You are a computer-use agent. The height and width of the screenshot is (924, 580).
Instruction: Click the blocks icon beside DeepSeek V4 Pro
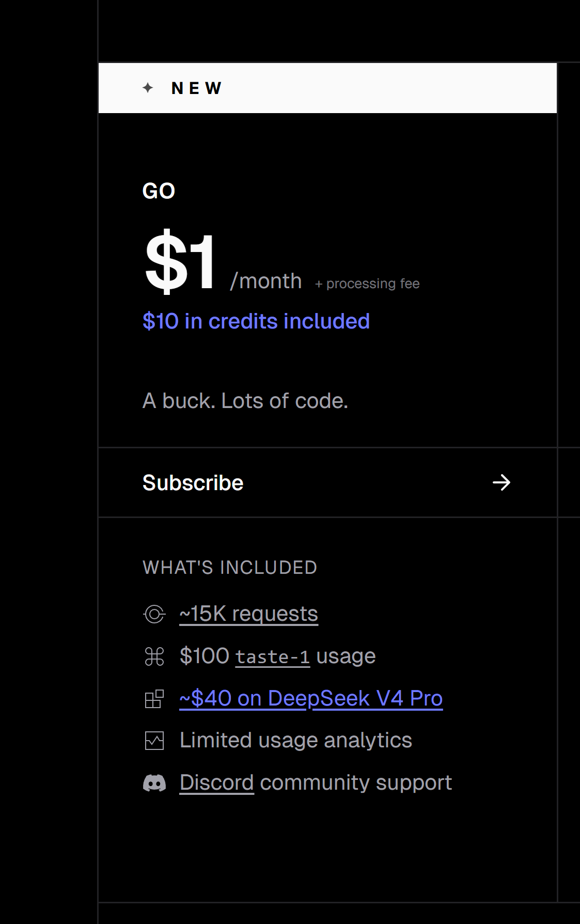click(154, 699)
